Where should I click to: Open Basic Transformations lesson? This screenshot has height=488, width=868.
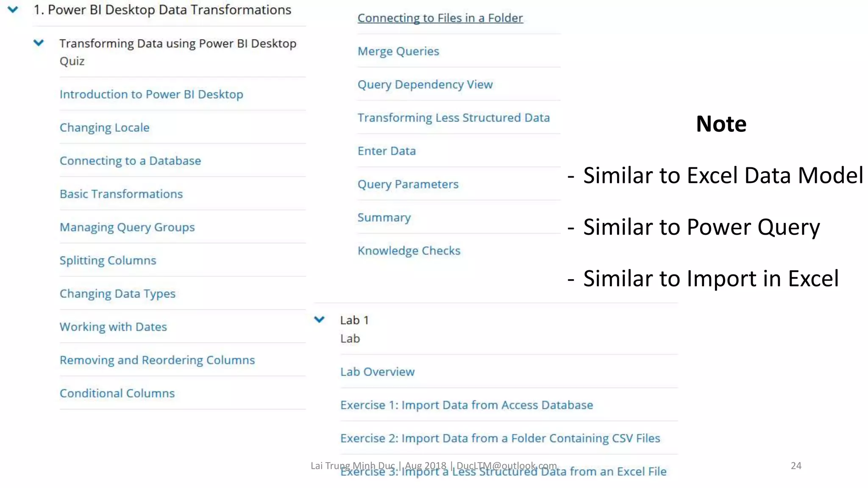(x=121, y=194)
